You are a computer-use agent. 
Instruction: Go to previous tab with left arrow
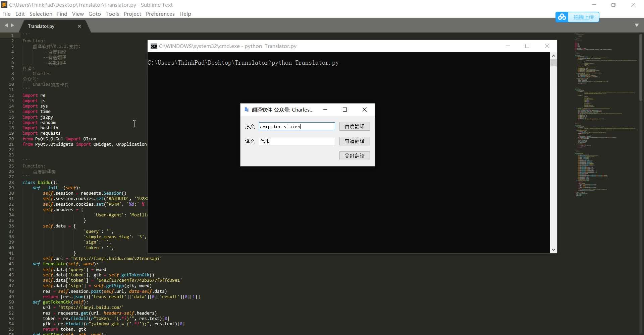pyautogui.click(x=6, y=25)
